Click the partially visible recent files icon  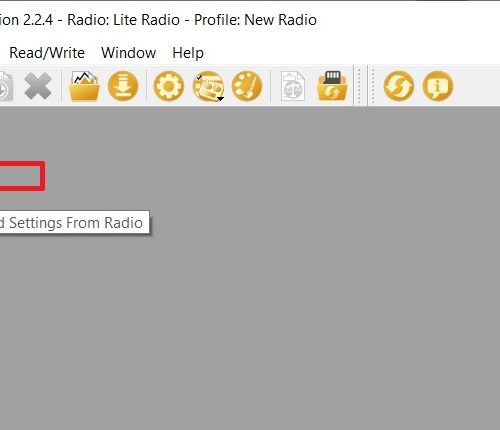(x=6, y=86)
